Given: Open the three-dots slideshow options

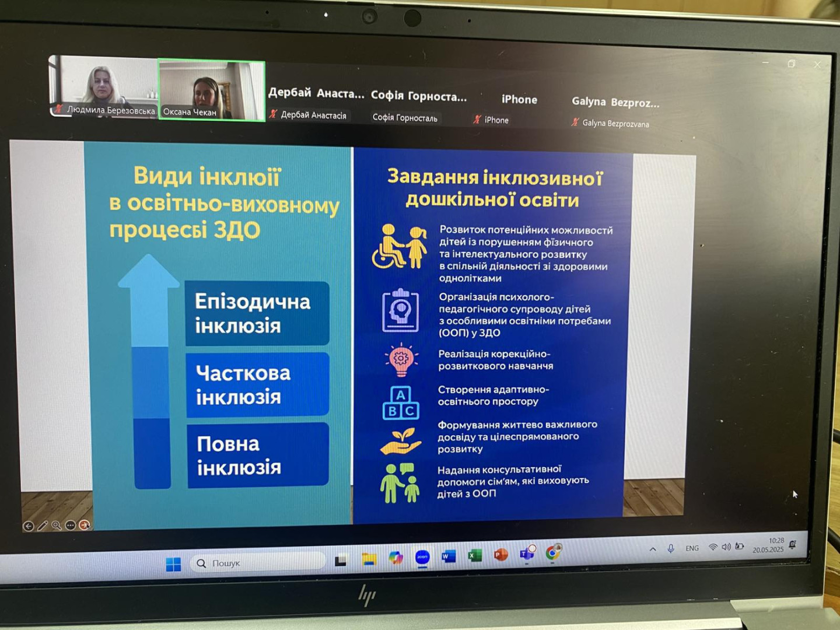Looking at the screenshot, I should 71,525.
